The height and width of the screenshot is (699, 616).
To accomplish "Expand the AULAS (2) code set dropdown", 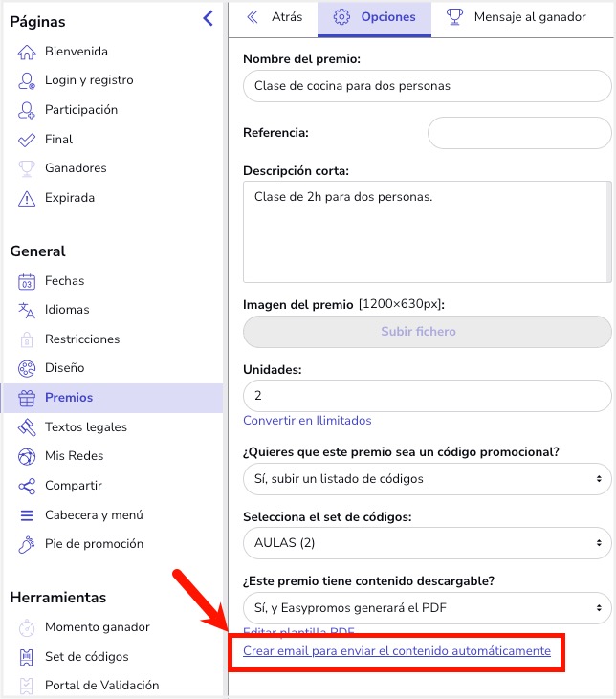I will [x=428, y=543].
